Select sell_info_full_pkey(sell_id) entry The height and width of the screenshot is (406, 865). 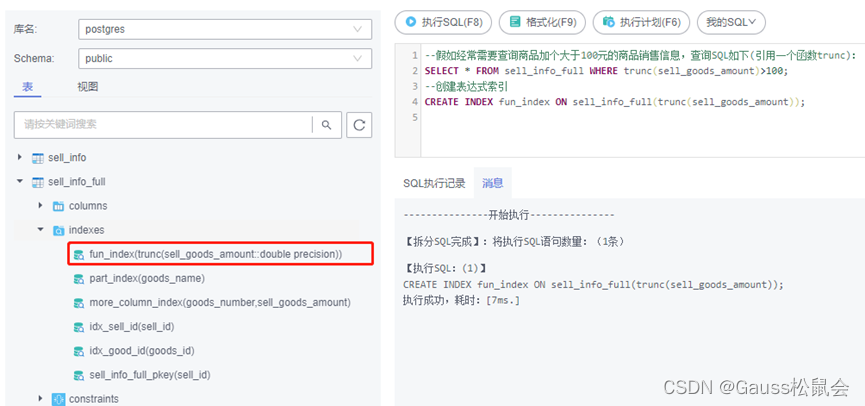coord(150,375)
